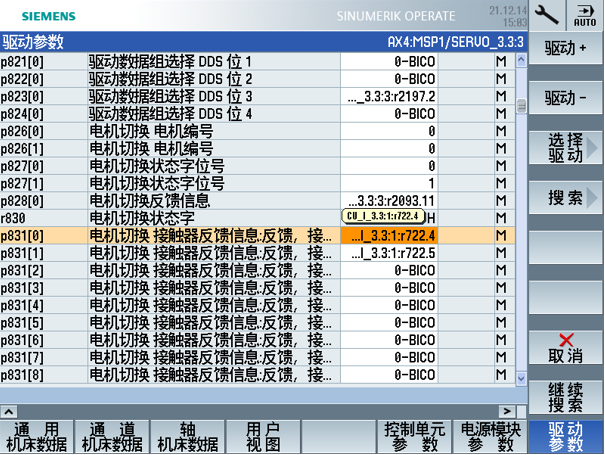
Task: Click the bottom right arrow button
Action: click(x=507, y=411)
